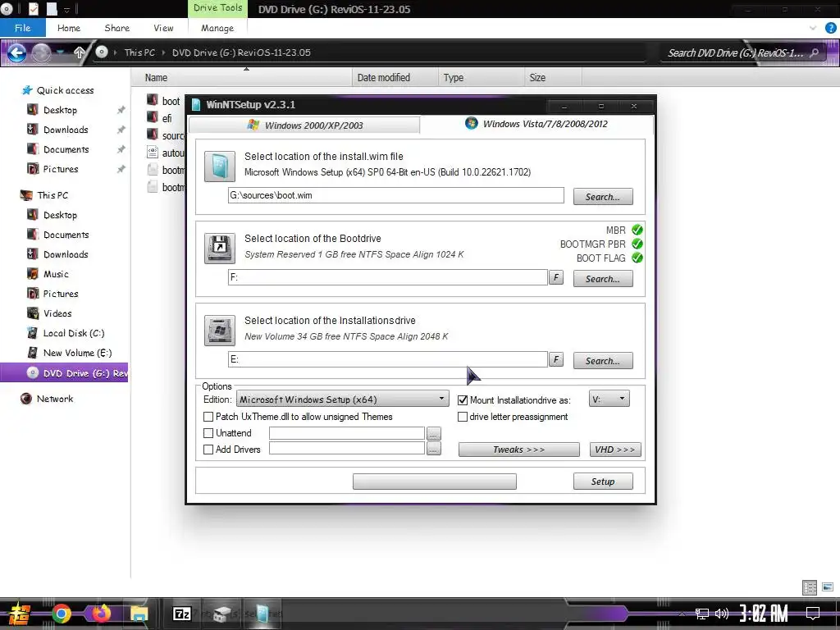Viewport: 840px width, 630px height.
Task: Open the Manage ribbon tab
Action: (x=217, y=28)
